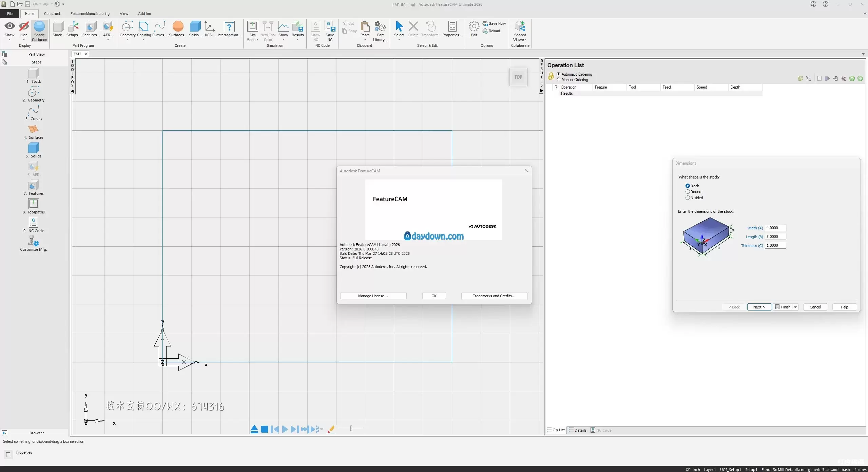Click Reload in the Options group
Viewport: 868px width, 472px height.
pyautogui.click(x=491, y=31)
